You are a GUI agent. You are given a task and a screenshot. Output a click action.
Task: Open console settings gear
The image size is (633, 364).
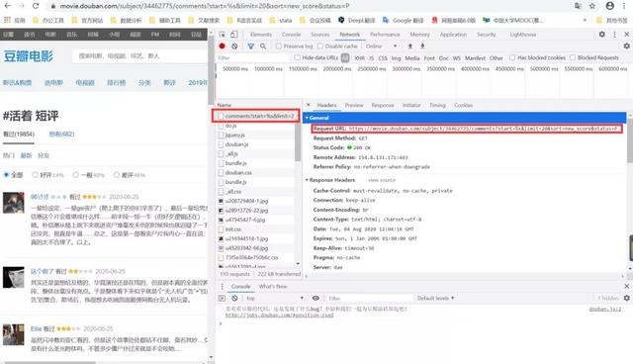click(x=626, y=298)
